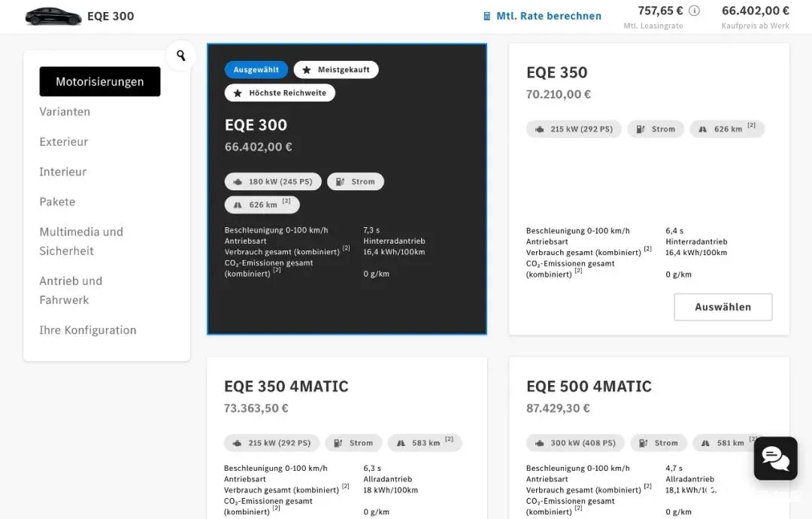Click road icon in 583 km chip
Image resolution: width=812 pixels, height=519 pixels.
coord(401,443)
